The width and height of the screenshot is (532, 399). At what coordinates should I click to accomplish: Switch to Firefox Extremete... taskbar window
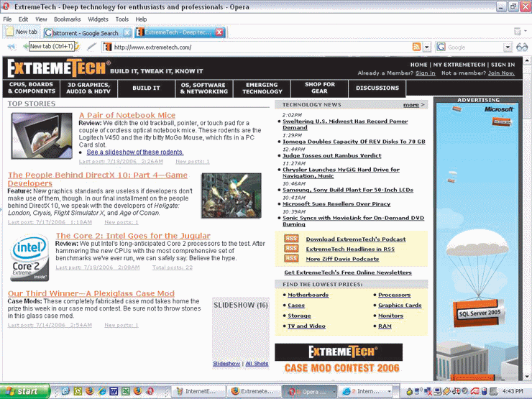254,392
